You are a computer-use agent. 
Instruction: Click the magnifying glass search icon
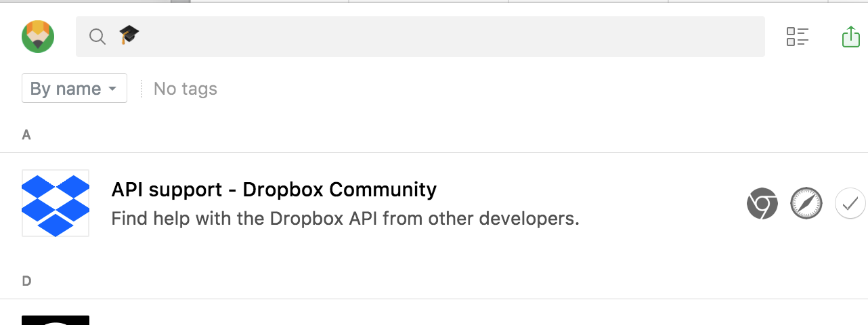coord(97,37)
